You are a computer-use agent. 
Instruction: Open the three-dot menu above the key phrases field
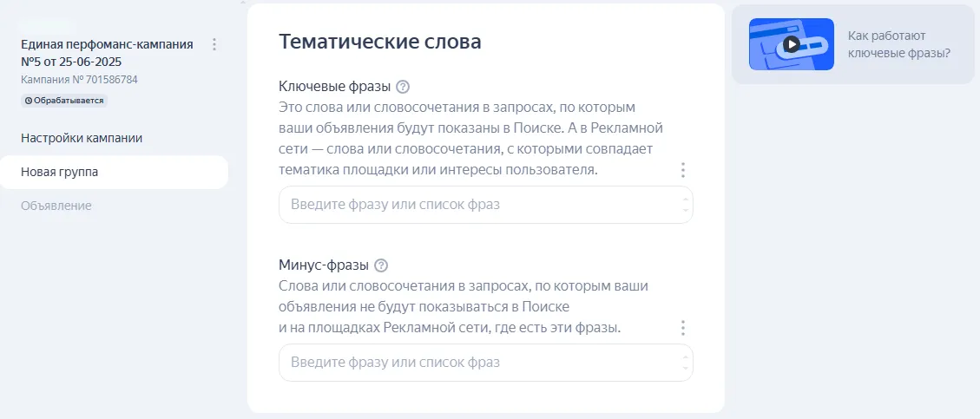683,170
